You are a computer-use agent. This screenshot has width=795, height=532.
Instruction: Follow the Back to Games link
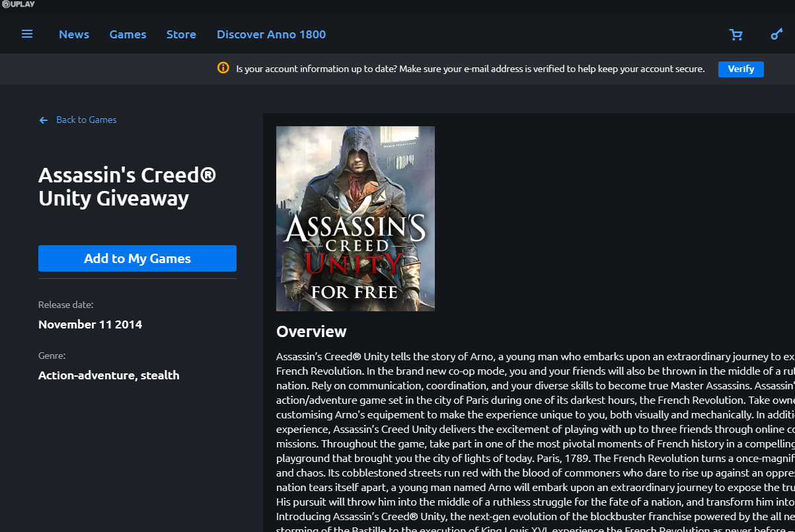point(87,120)
